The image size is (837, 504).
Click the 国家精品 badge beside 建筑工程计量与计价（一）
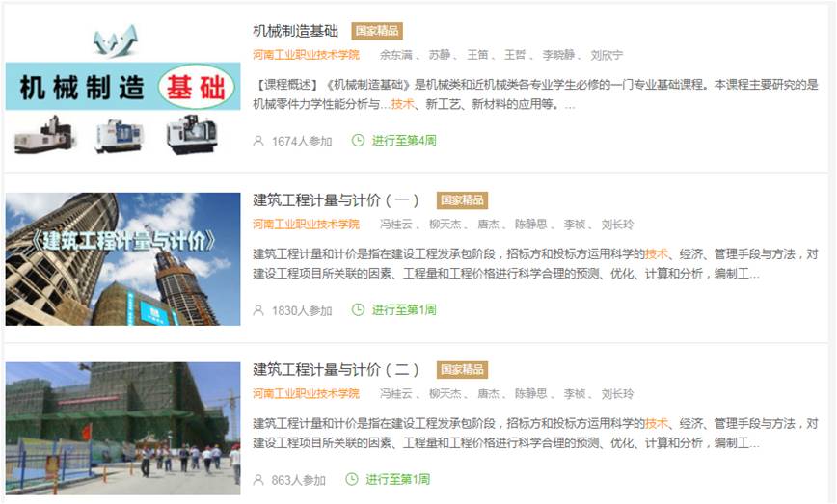(462, 200)
